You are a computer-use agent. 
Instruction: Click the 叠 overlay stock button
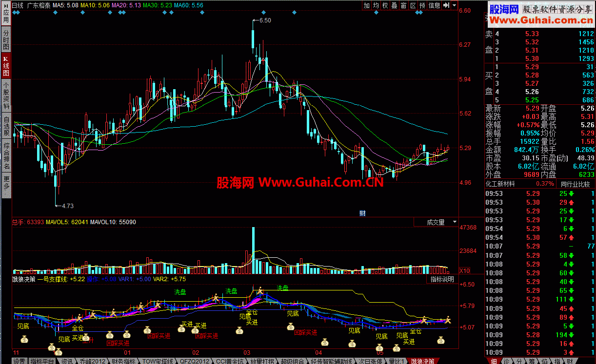(395, 5)
